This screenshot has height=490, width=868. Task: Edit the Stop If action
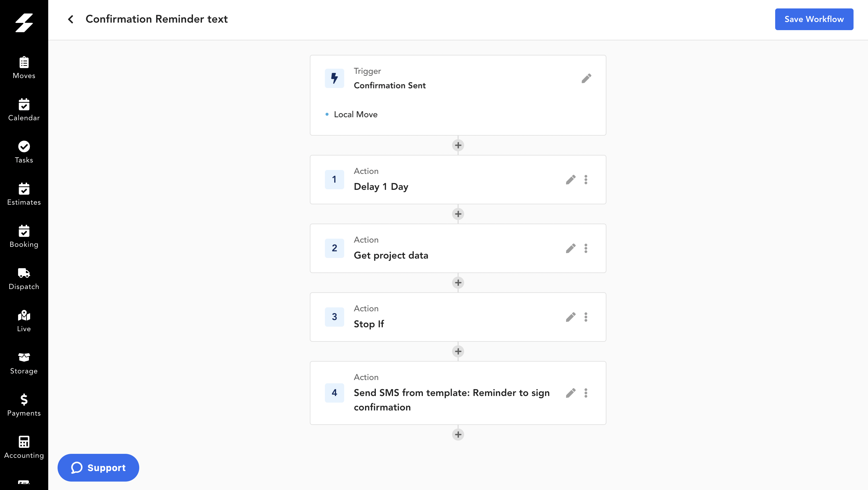coord(571,317)
